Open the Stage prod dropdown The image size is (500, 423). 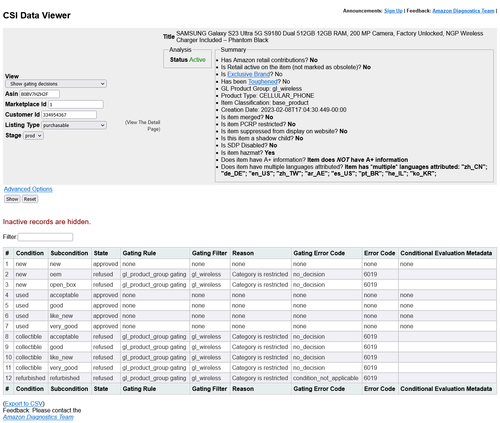coord(33,136)
